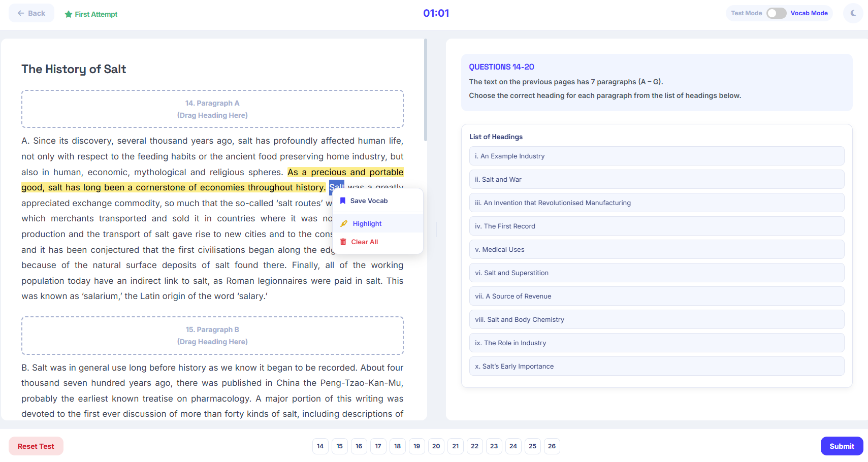Select Highlight from the context menu
The image size is (868, 462).
click(367, 223)
